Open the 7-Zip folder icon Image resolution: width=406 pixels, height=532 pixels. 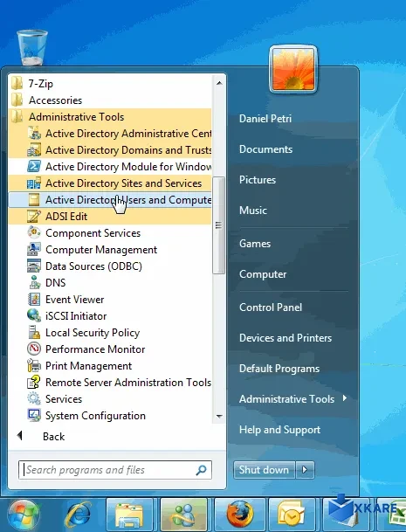pyautogui.click(x=17, y=84)
